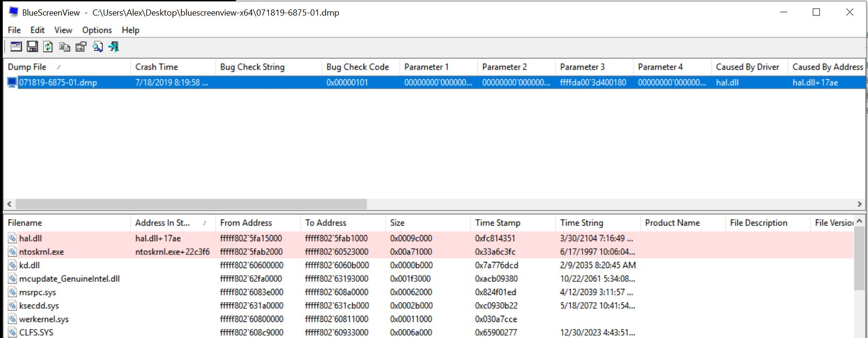868x338 pixels.
Task: Click the Time String column header
Action: [598, 223]
